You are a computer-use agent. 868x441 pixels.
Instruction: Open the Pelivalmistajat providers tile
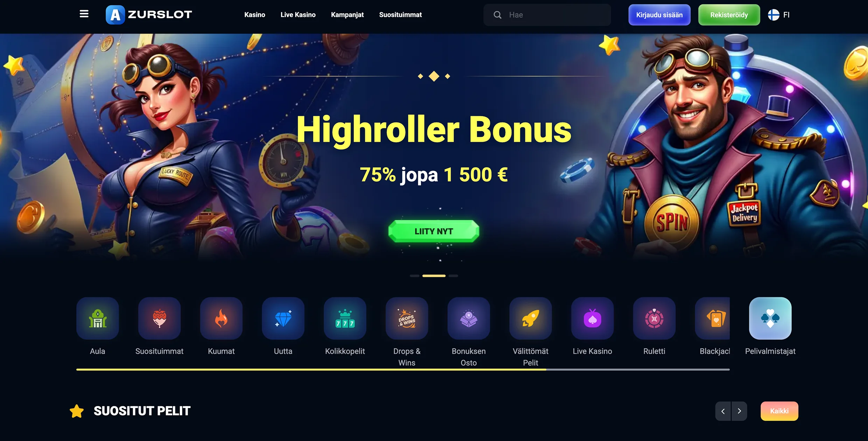pos(770,318)
